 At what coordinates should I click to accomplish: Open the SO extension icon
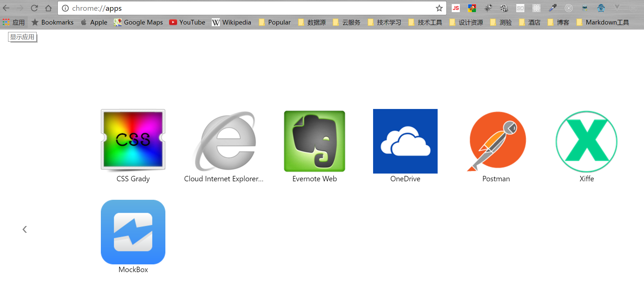point(520,8)
